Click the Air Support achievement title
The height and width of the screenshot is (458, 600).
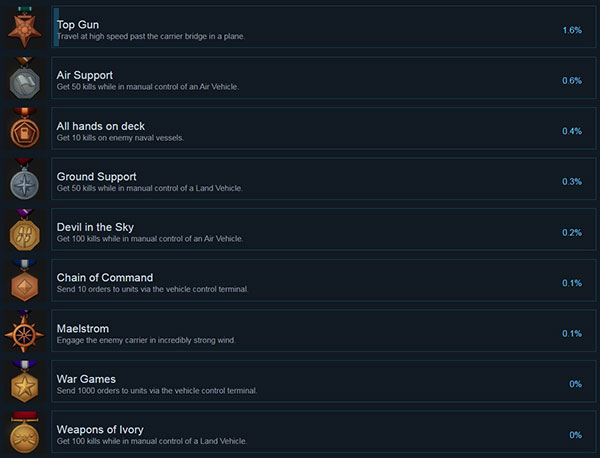click(85, 75)
